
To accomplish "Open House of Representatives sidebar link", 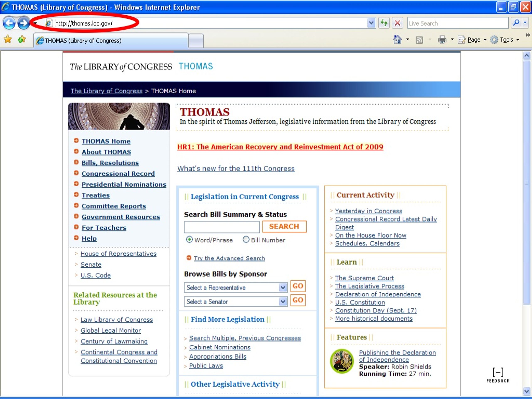I will [118, 254].
